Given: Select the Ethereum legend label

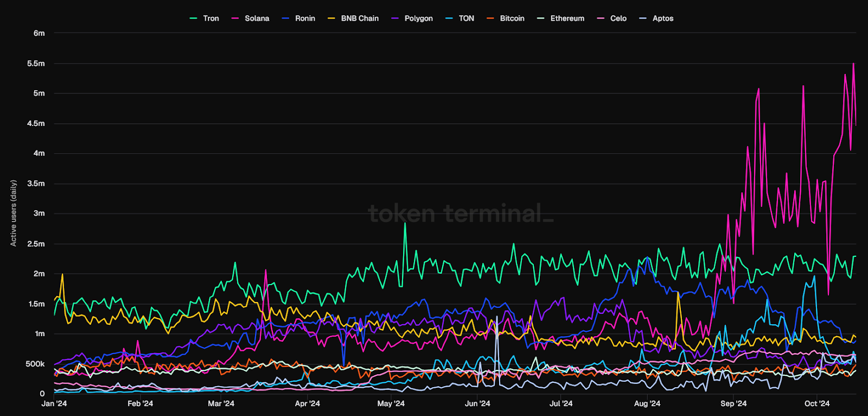Looking at the screenshot, I should click(567, 18).
